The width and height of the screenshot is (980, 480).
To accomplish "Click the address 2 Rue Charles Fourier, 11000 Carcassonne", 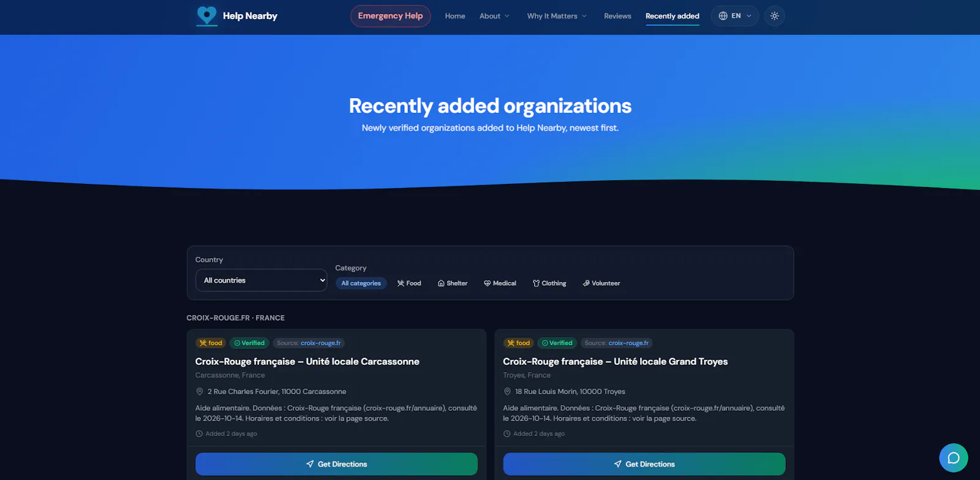I will [277, 392].
